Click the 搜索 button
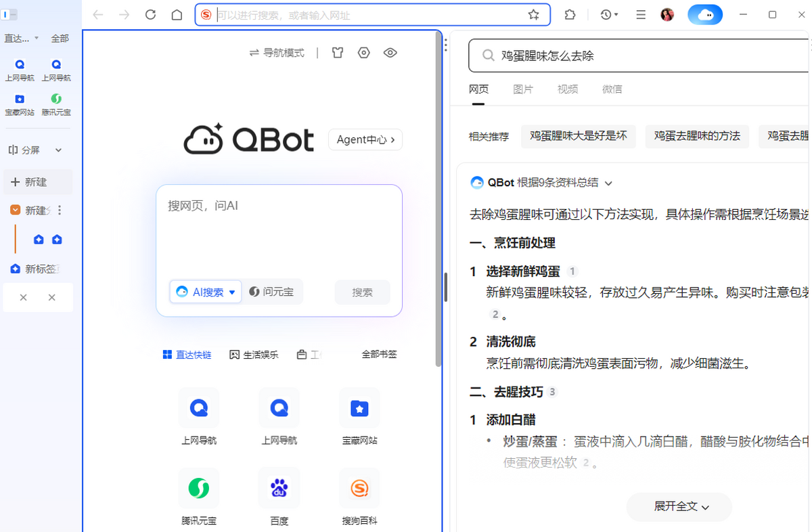The height and width of the screenshot is (532, 812). pyautogui.click(x=362, y=292)
